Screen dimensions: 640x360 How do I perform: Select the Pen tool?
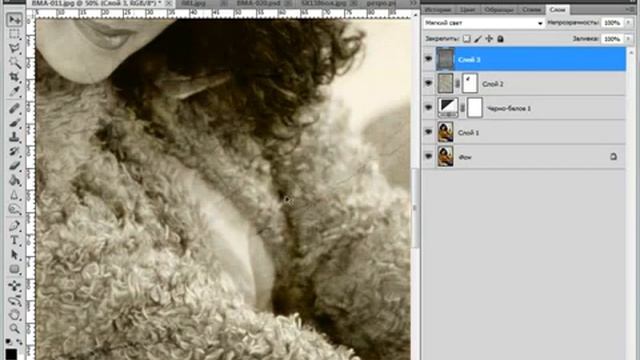(x=15, y=225)
